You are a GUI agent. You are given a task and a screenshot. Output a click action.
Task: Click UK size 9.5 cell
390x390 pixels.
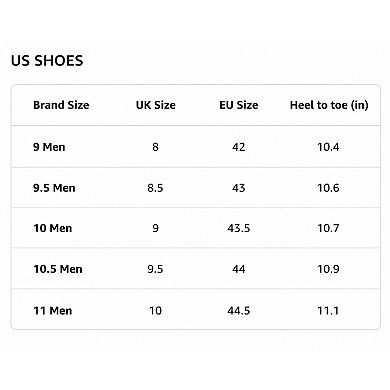click(155, 269)
